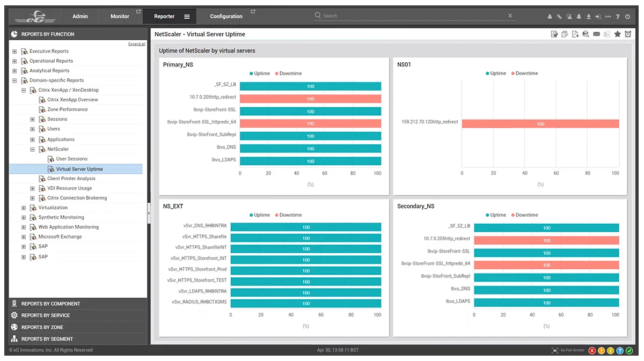Expand the VDI Resource Usage node
The image size is (644, 361).
32,189
